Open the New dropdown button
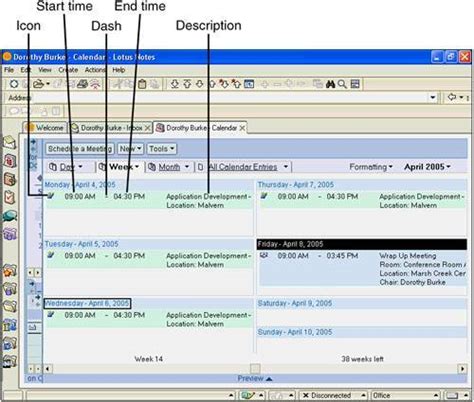The height and width of the screenshot is (402, 474). tap(130, 149)
